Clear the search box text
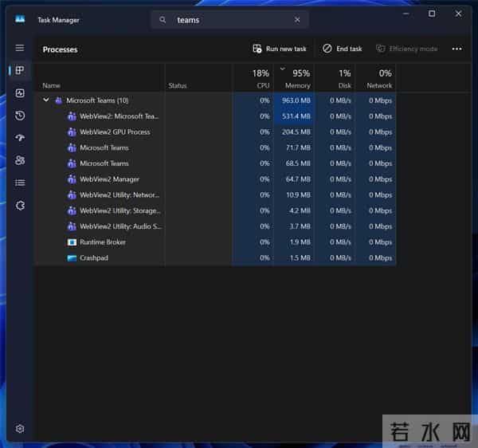Image resolution: width=478 pixels, height=448 pixels. 297,20
